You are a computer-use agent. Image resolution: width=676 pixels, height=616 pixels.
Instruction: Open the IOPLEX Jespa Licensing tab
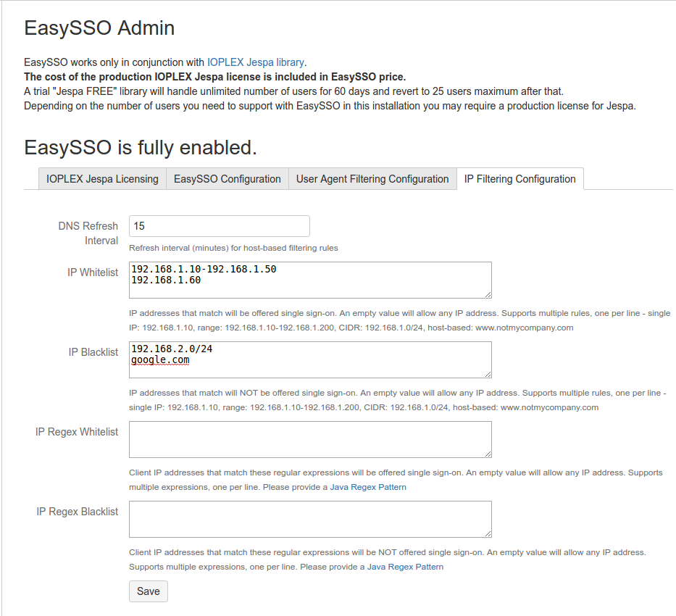(x=102, y=179)
